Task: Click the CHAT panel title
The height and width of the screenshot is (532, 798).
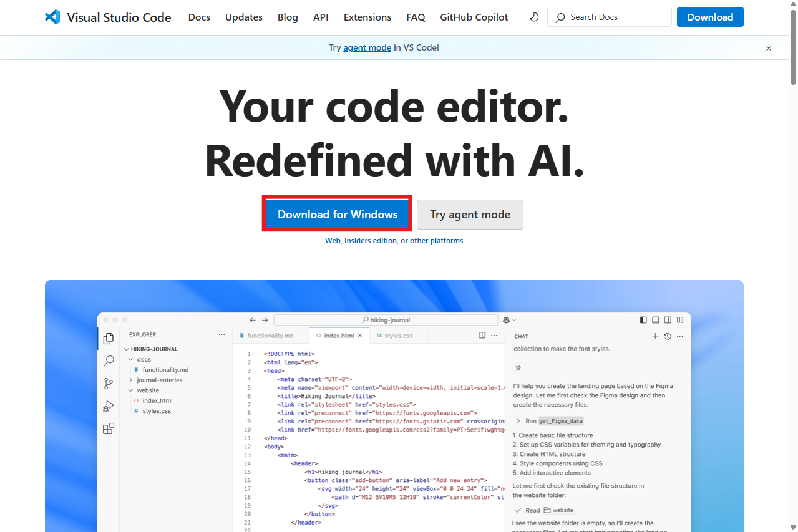Action: point(521,336)
